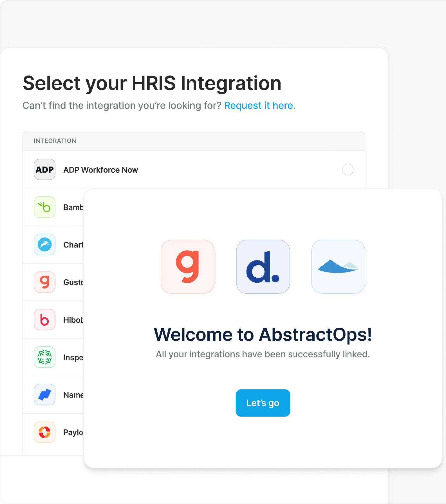This screenshot has width=446, height=504.
Task: Click the Let's go button
Action: (x=263, y=403)
